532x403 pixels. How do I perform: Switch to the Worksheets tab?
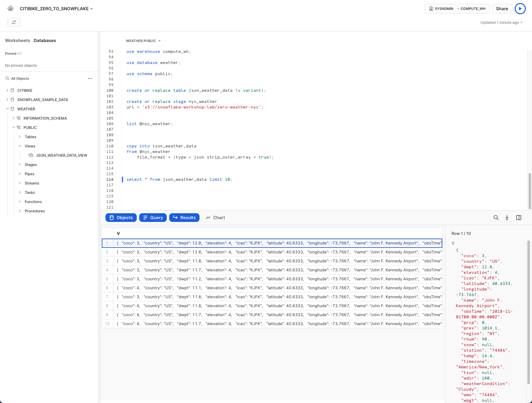(x=17, y=40)
